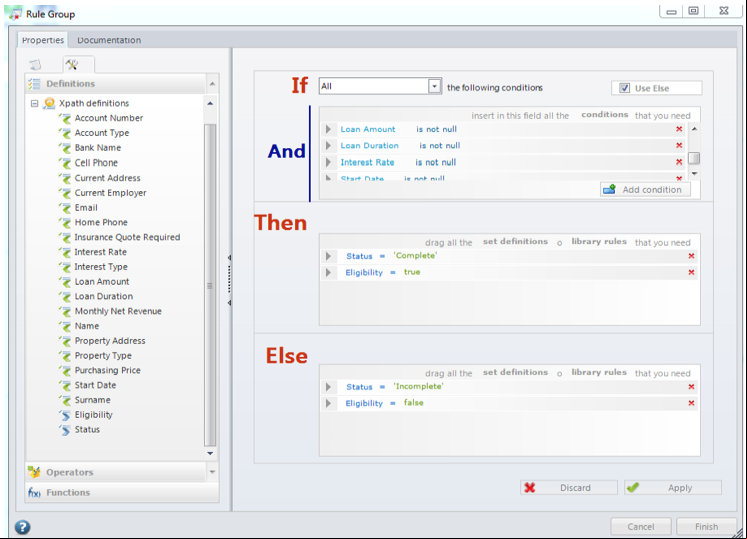Delete Status = 'Incomplete' action in Else

691,386
